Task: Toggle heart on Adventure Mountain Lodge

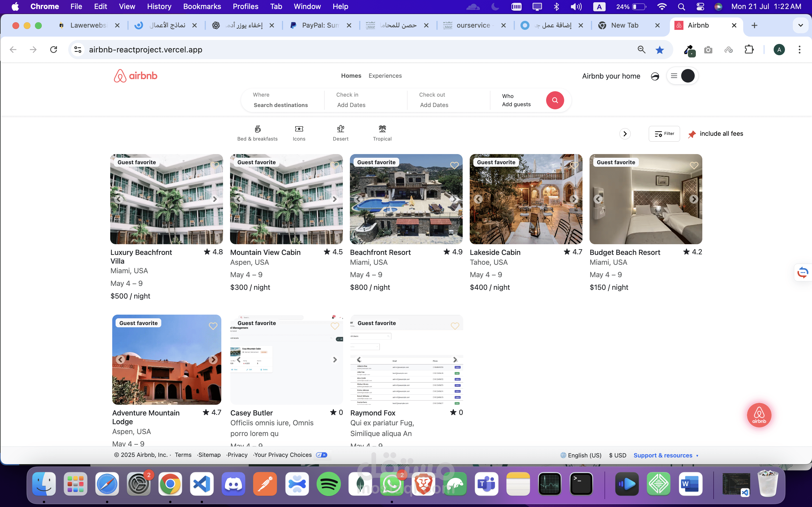Action: [213, 326]
